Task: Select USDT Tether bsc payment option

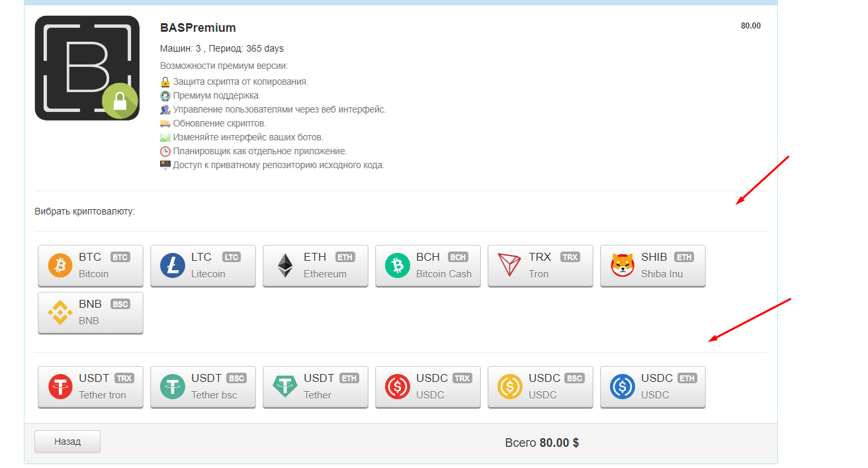Action: 203,387
